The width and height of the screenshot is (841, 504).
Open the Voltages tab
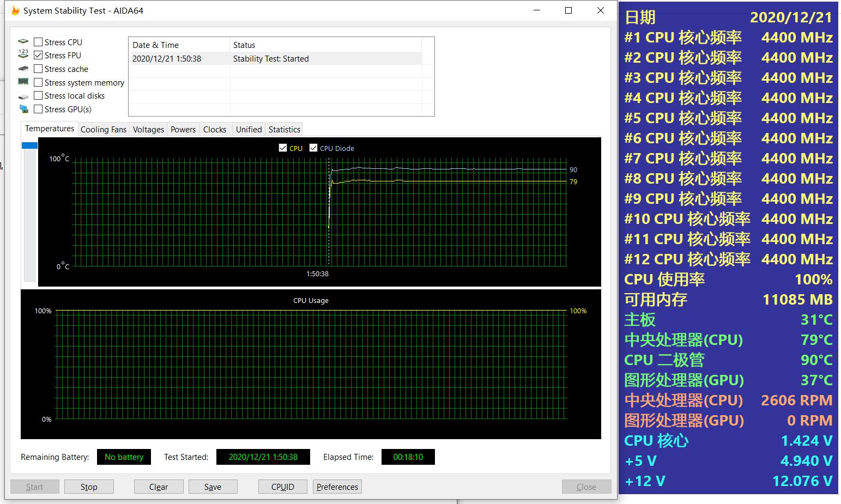(x=148, y=130)
